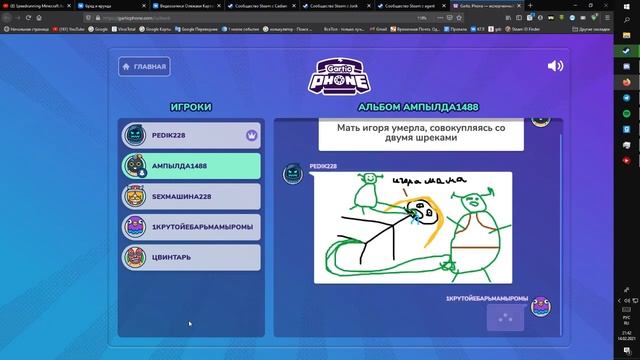This screenshot has width=640, height=360.
Task: Click SEXМАШИНА228's avatar icon
Action: [135, 196]
